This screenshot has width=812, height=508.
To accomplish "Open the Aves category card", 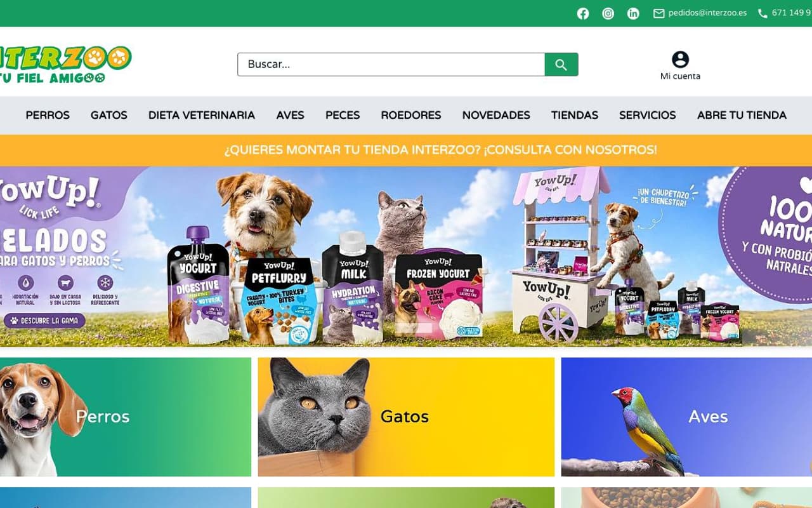I will click(686, 417).
